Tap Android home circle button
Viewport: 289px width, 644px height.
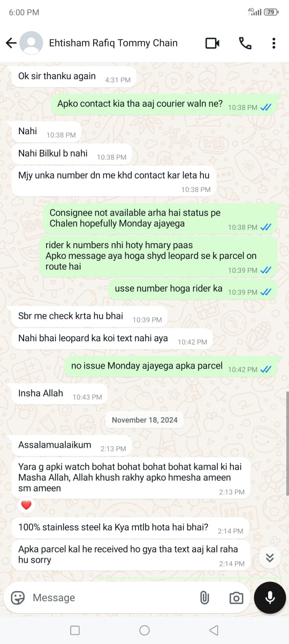pyautogui.click(x=144, y=630)
